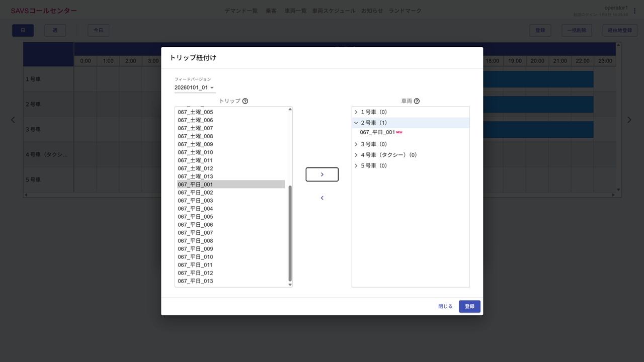Expand the 3号車 vehicle node
Image resolution: width=644 pixels, height=362 pixels.
(x=356, y=144)
